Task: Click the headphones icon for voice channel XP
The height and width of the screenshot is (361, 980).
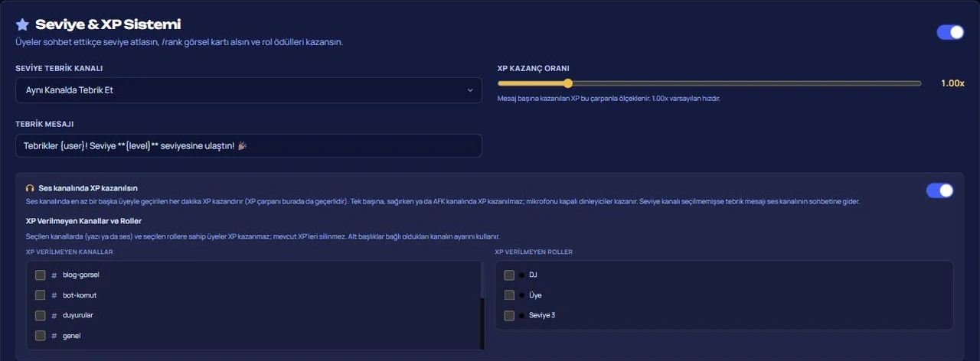Action: [x=30, y=187]
